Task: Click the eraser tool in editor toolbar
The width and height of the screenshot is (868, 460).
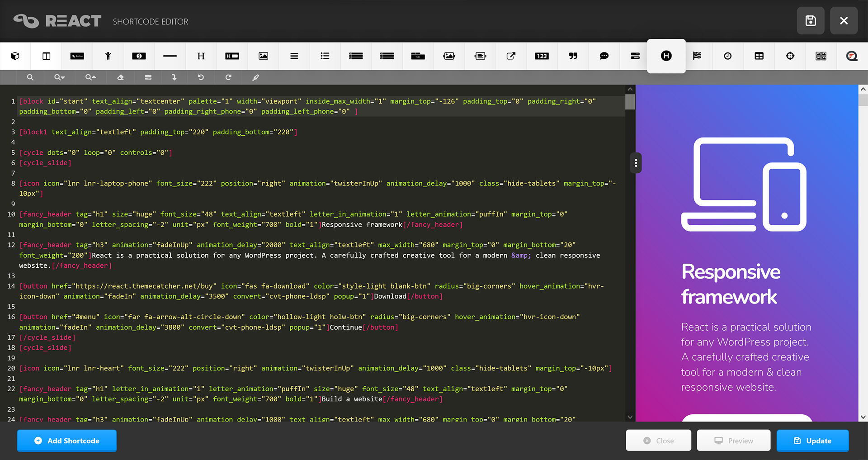Action: tap(120, 77)
